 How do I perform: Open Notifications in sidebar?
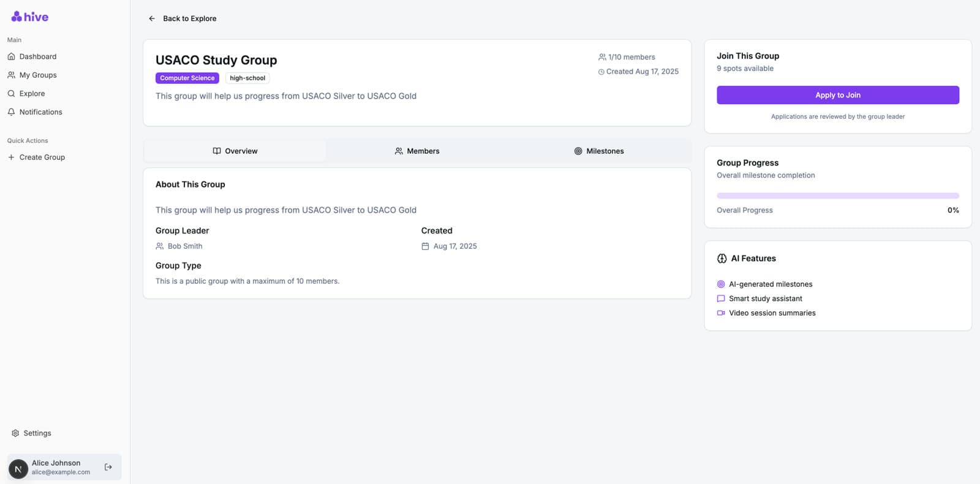[x=64, y=112]
